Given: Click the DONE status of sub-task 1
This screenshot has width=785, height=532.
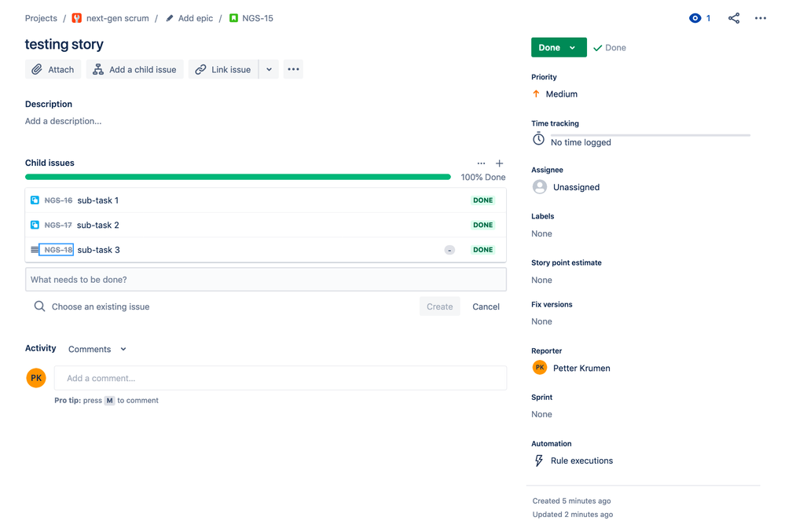Looking at the screenshot, I should [483, 200].
